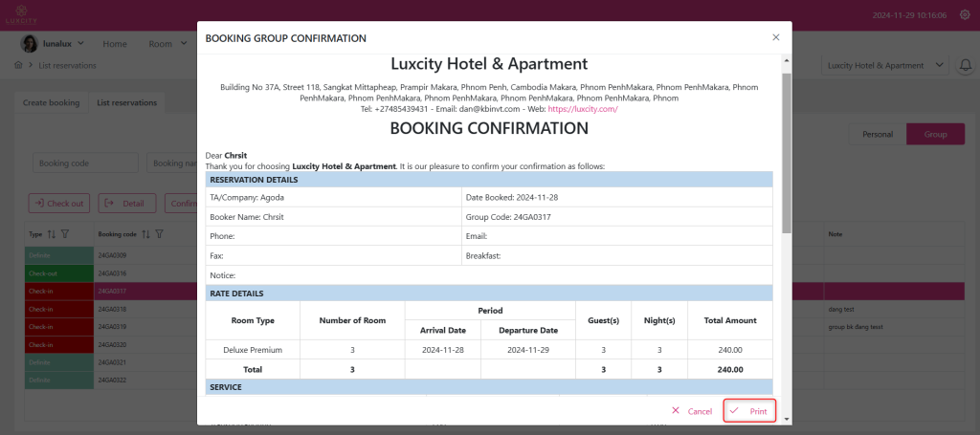
Task: Filter the Booking code column
Action: pos(160,234)
